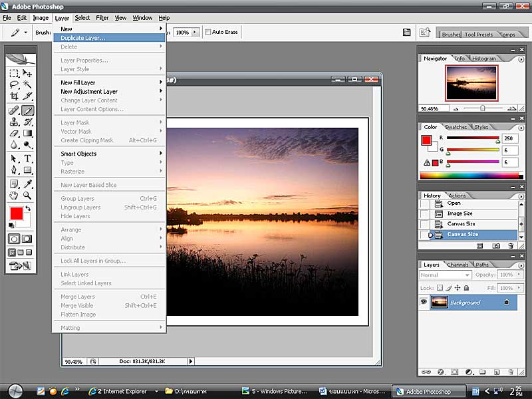
Task: Create new layer icon in Layers panel
Action: (x=496, y=372)
